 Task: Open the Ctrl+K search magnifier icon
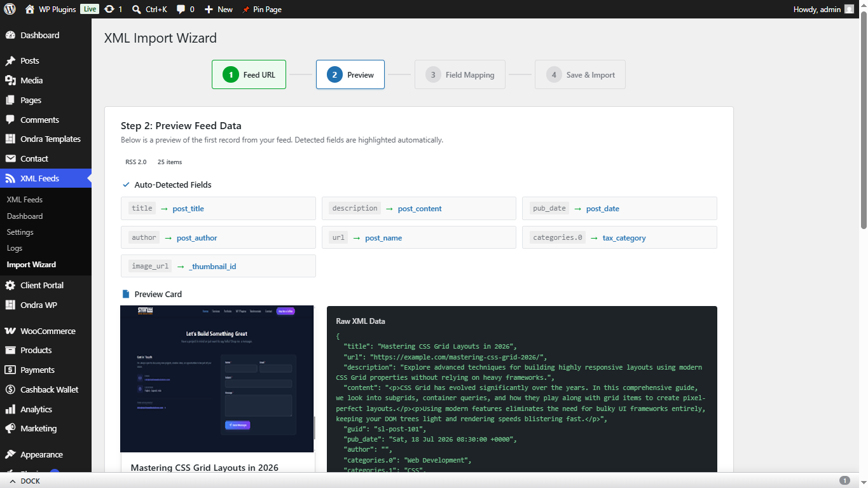coord(137,10)
